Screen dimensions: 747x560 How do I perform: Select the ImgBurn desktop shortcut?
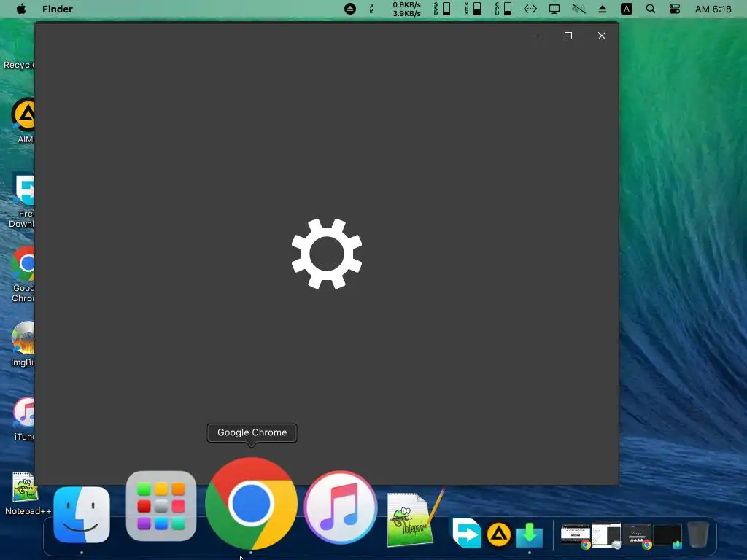point(23,344)
